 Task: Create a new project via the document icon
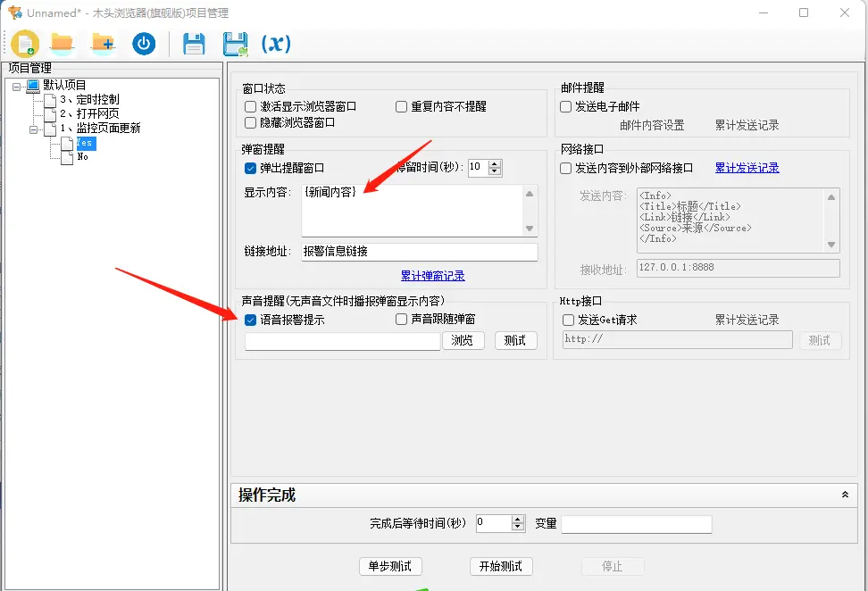coord(24,43)
